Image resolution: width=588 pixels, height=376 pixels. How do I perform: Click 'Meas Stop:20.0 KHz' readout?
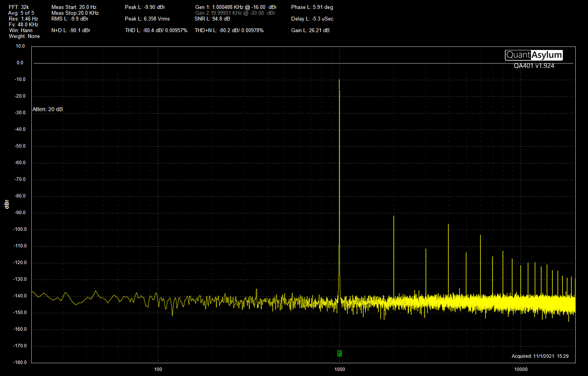[x=75, y=13]
